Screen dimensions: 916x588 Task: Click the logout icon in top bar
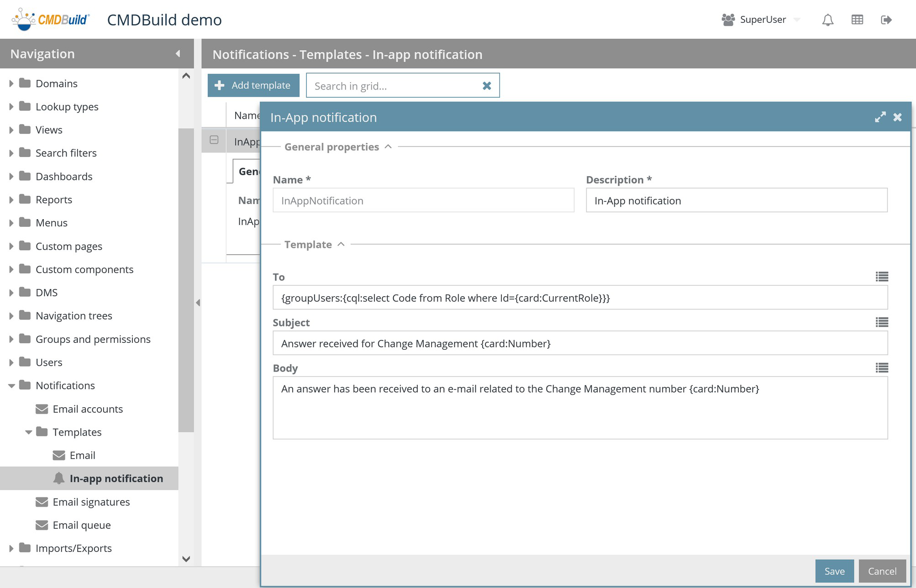point(886,20)
